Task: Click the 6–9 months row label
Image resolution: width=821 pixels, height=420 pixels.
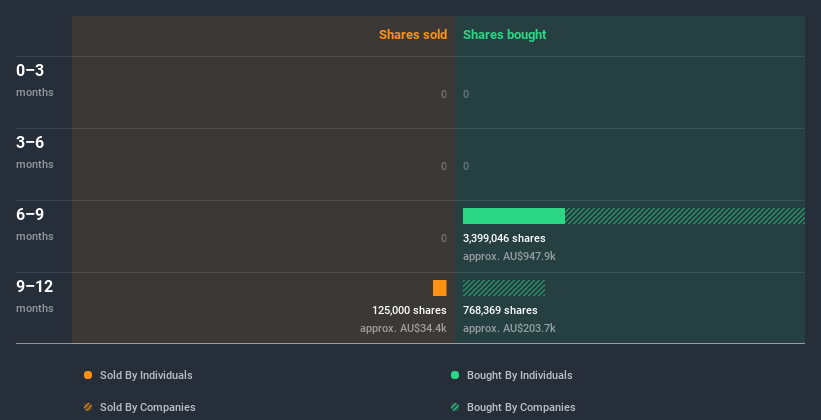Action: pos(35,224)
